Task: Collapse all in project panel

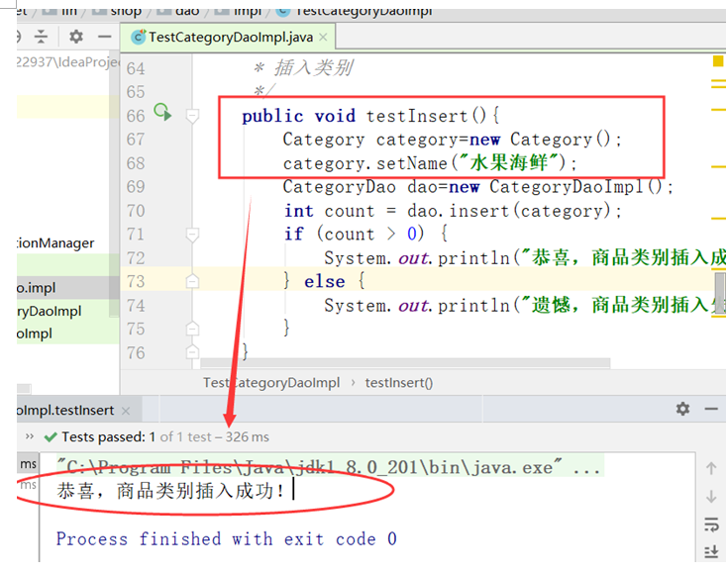Action: pyautogui.click(x=41, y=37)
